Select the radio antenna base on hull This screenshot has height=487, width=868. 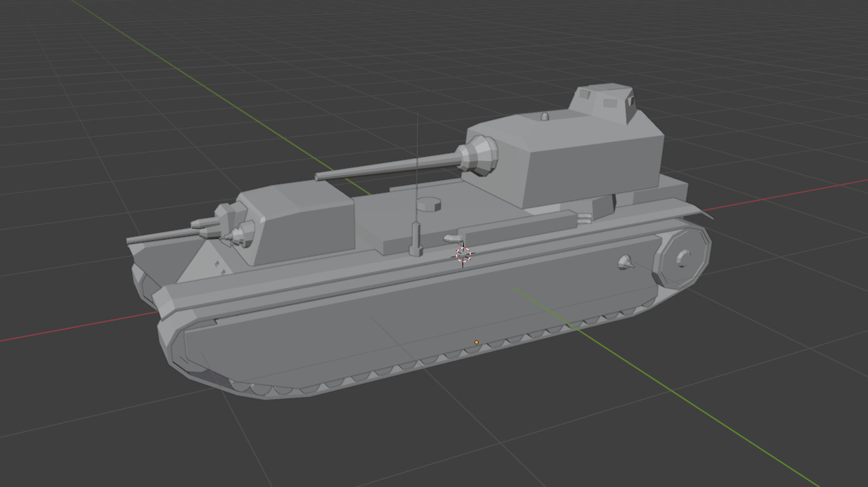(x=415, y=239)
